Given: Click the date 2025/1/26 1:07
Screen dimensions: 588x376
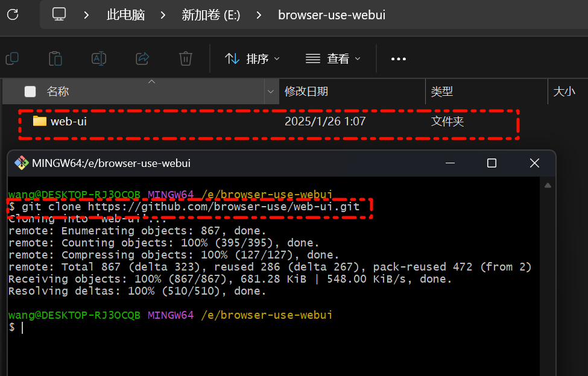Looking at the screenshot, I should pyautogui.click(x=324, y=121).
